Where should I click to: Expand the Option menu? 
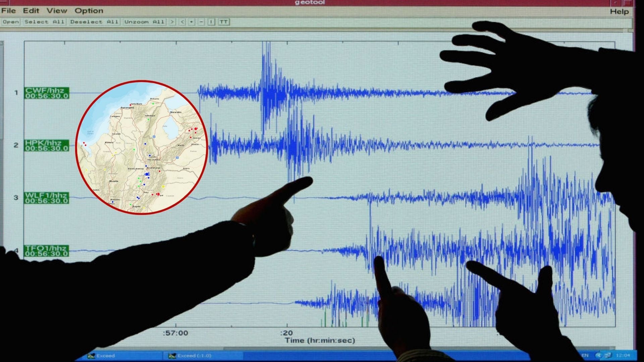pyautogui.click(x=89, y=11)
